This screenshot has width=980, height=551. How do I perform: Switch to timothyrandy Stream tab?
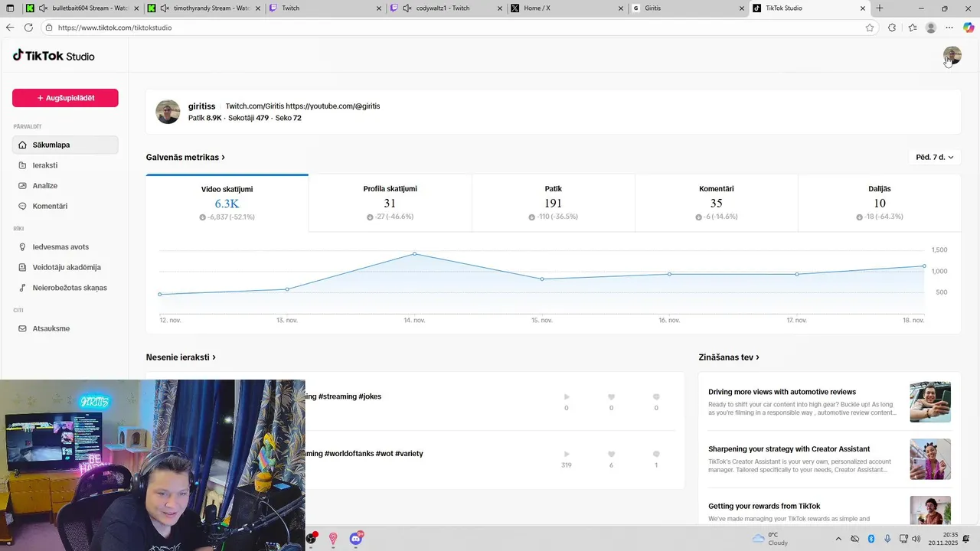204,8
